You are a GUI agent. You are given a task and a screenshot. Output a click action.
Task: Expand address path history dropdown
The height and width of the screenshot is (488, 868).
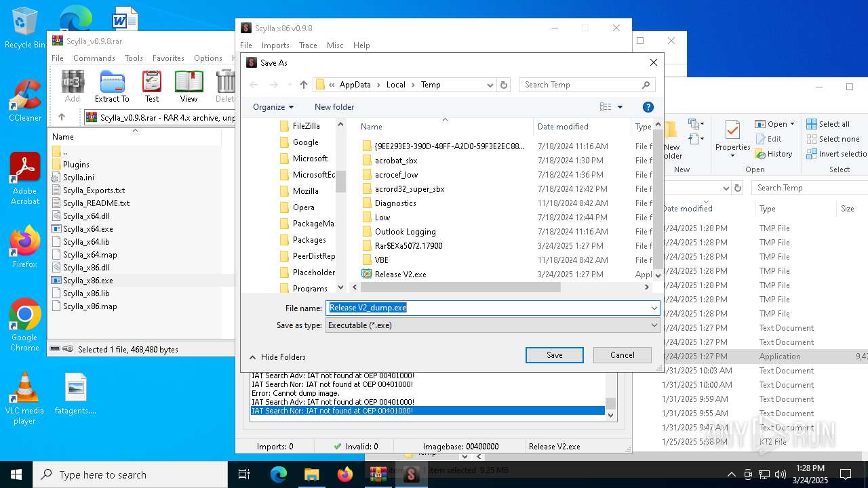pyautogui.click(x=490, y=85)
